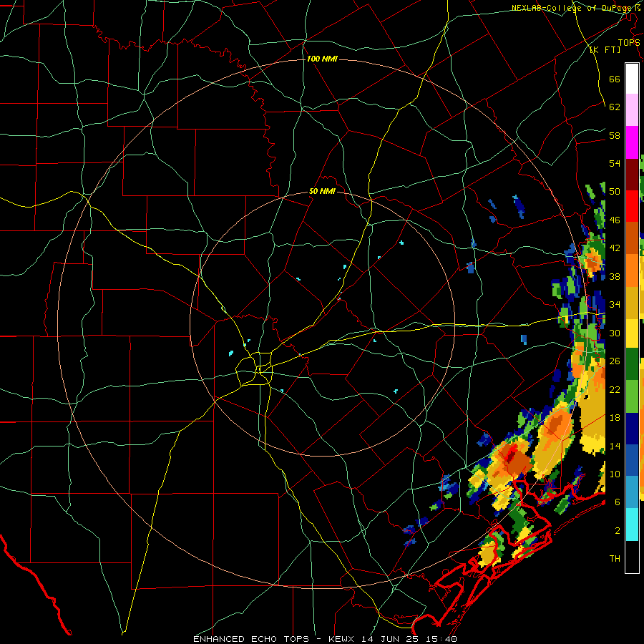The image size is (644, 644).
Task: Click the red storm core in southeast echoes
Action: click(x=511, y=454)
